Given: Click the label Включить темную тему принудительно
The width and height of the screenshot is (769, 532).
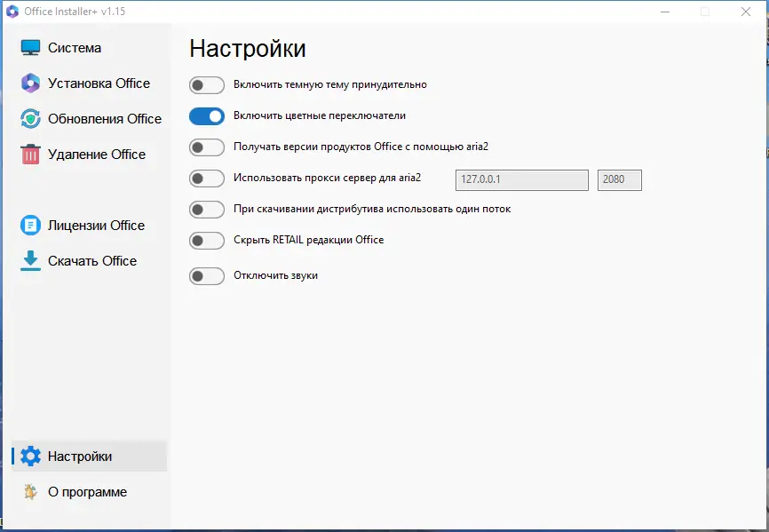Looking at the screenshot, I should point(330,84).
